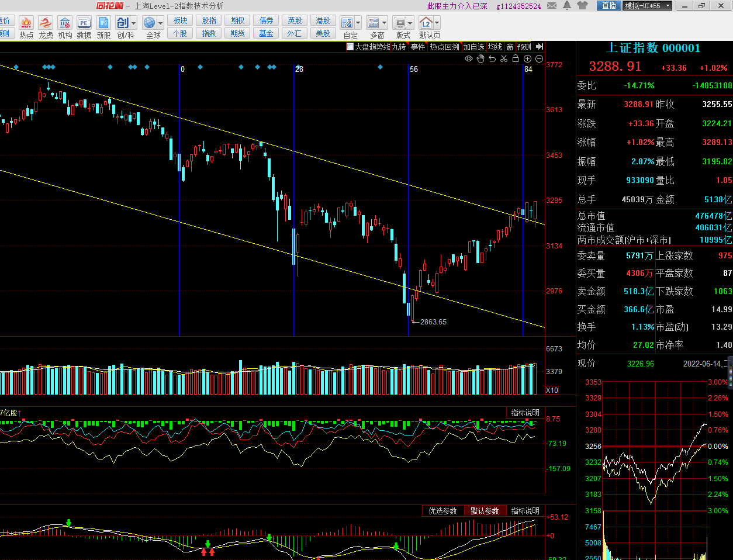Click the account ID g1124352524

pos(518,6)
